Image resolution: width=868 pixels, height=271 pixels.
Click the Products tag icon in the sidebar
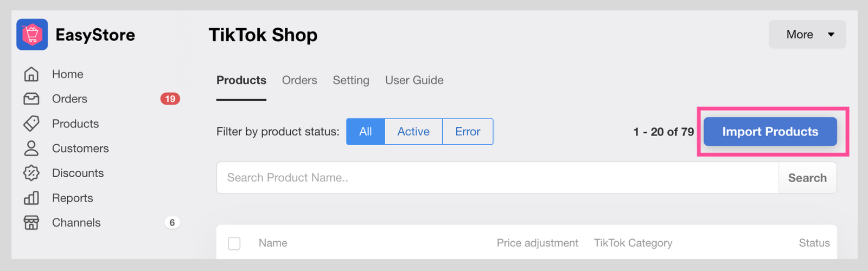pyautogui.click(x=31, y=124)
